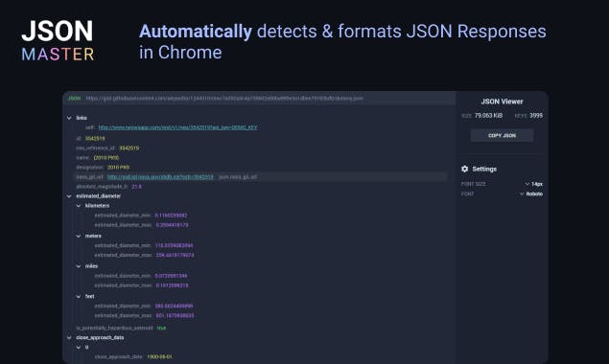Click the size value 79.063 KiB
Screen dimensions: 609x364
tap(488, 116)
